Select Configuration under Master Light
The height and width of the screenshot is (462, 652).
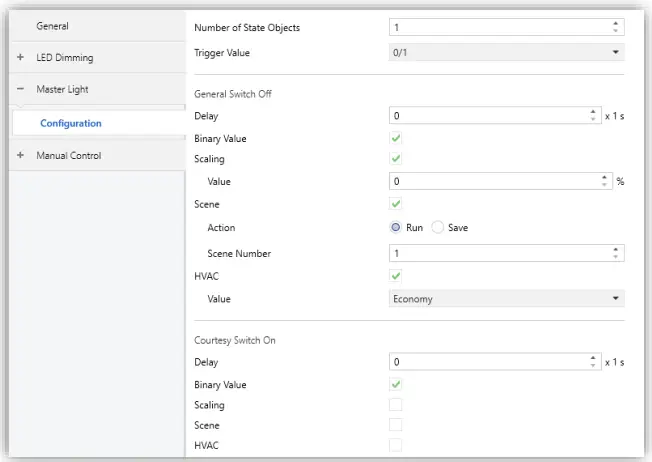point(70,123)
